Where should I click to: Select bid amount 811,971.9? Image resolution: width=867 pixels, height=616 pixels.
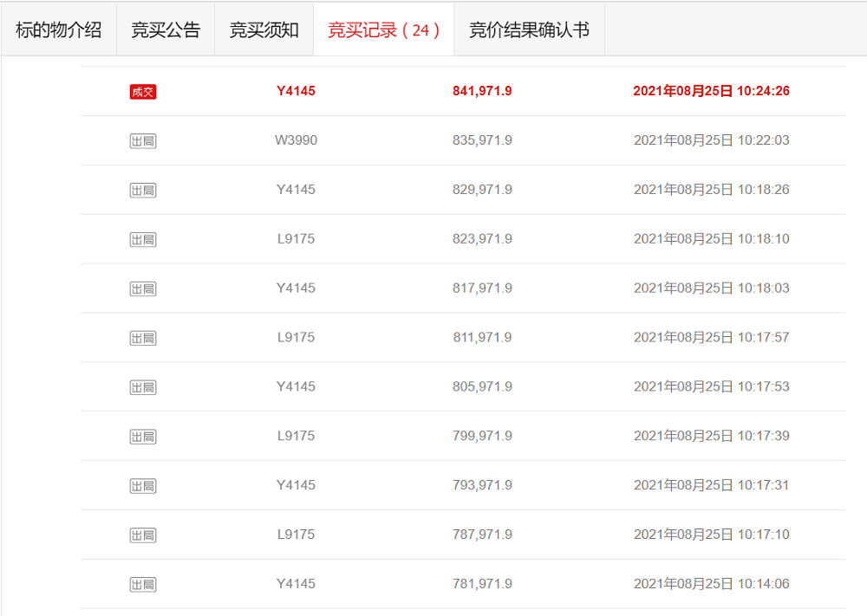[x=482, y=337]
